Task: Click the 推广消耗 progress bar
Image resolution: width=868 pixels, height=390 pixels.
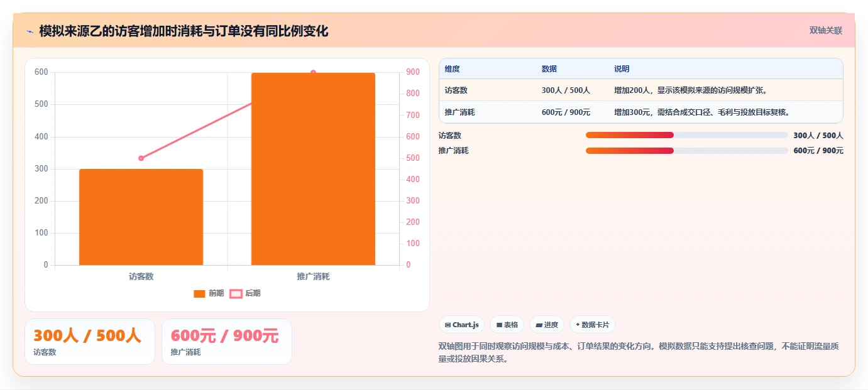Action: pos(686,151)
